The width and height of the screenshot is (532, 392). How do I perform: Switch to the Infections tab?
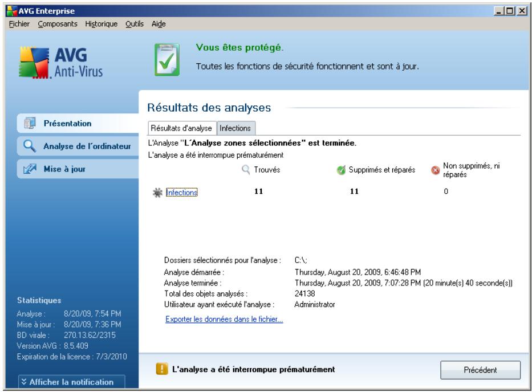click(x=235, y=128)
